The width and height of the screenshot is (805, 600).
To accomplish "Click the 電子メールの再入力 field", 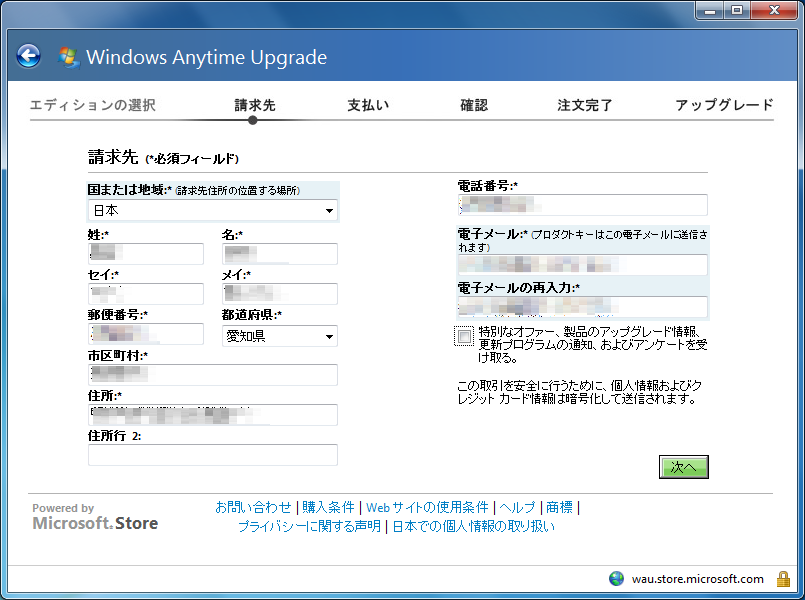I will click(x=582, y=307).
